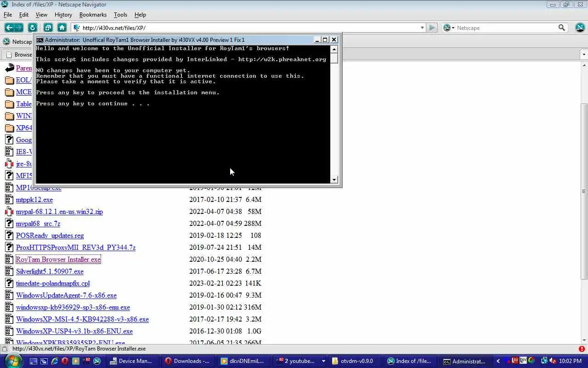Open mypal68_src.7z link
This screenshot has width=588, height=368.
38,224
